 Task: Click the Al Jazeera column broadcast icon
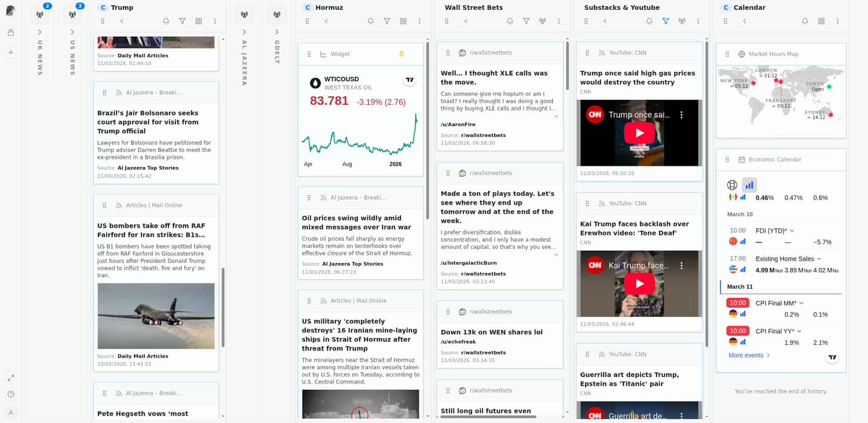click(244, 14)
